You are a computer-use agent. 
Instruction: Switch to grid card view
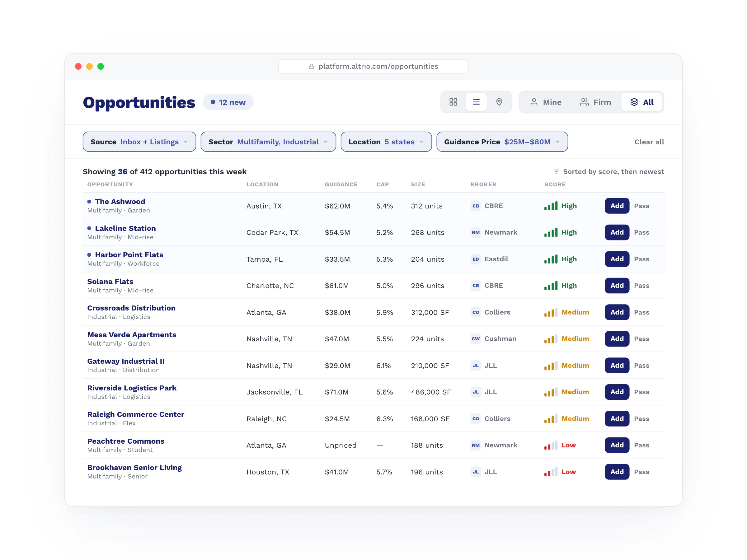tap(453, 102)
